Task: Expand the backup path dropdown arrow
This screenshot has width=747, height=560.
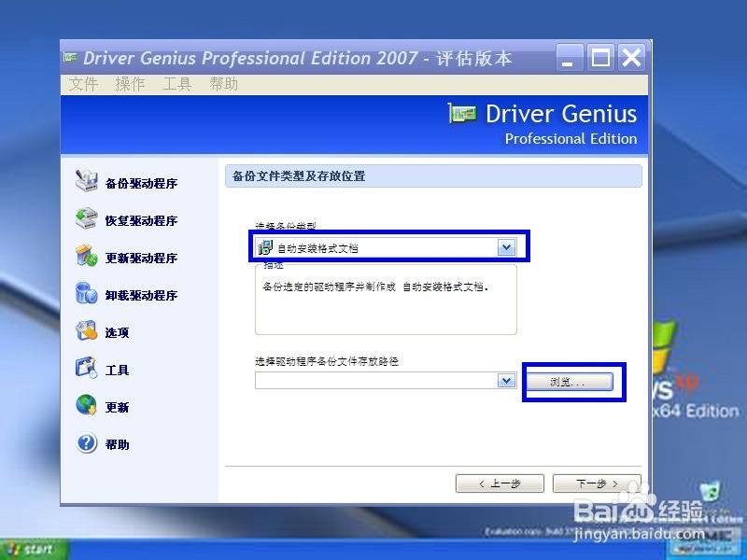Action: 506,381
